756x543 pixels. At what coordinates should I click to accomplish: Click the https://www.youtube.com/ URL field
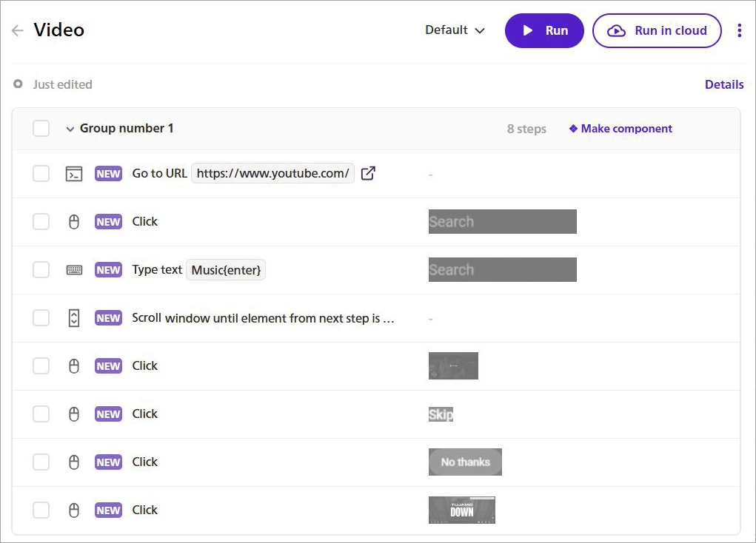pyautogui.click(x=272, y=172)
